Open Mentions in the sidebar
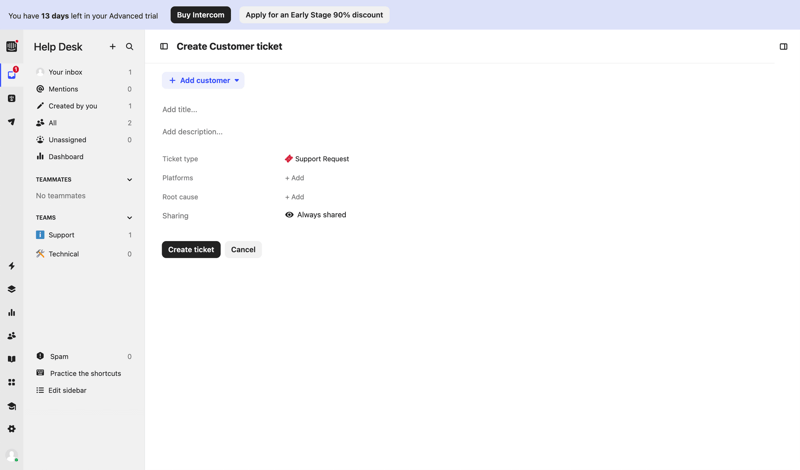This screenshot has height=470, width=800. (x=84, y=89)
